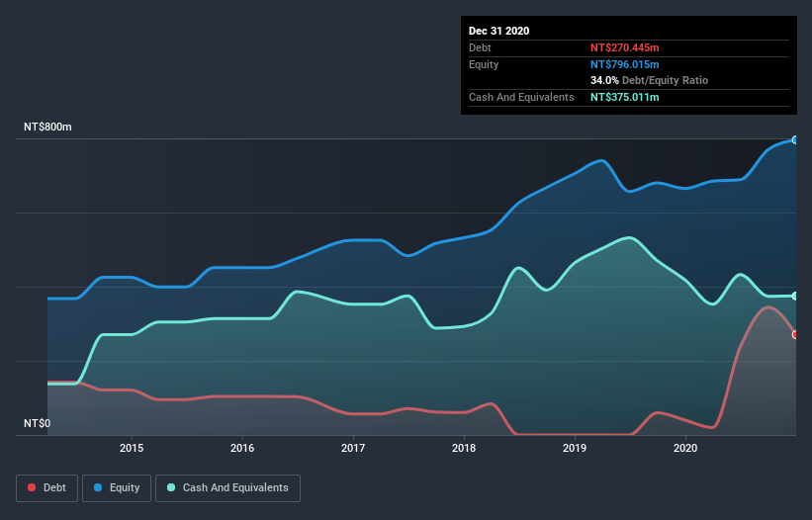Image resolution: width=812 pixels, height=520 pixels.
Task: Click the NT$796.015m equity value
Action: tap(624, 64)
